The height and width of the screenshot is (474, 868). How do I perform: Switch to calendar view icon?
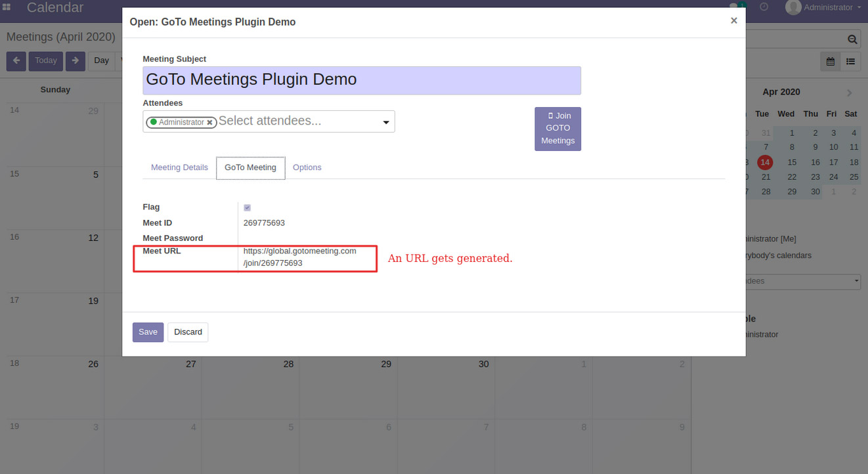pos(831,61)
